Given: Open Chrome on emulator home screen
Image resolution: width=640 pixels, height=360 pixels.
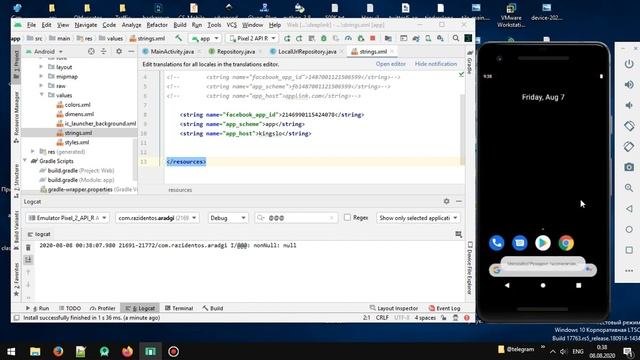Looking at the screenshot, I should (566, 243).
